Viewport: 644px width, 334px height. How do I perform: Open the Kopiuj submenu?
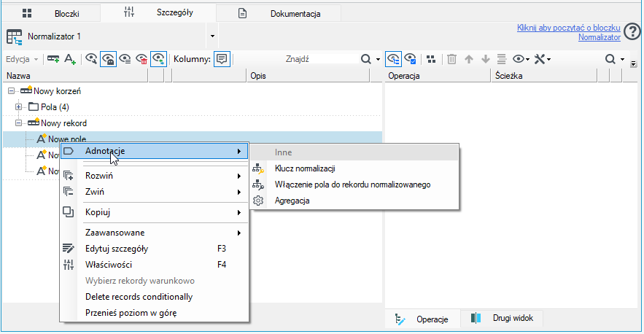coord(155,212)
